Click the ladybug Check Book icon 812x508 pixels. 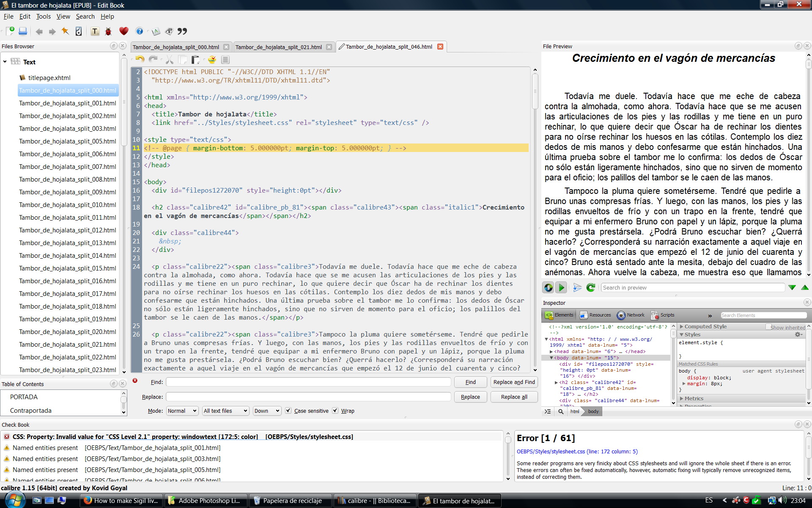coord(108,31)
